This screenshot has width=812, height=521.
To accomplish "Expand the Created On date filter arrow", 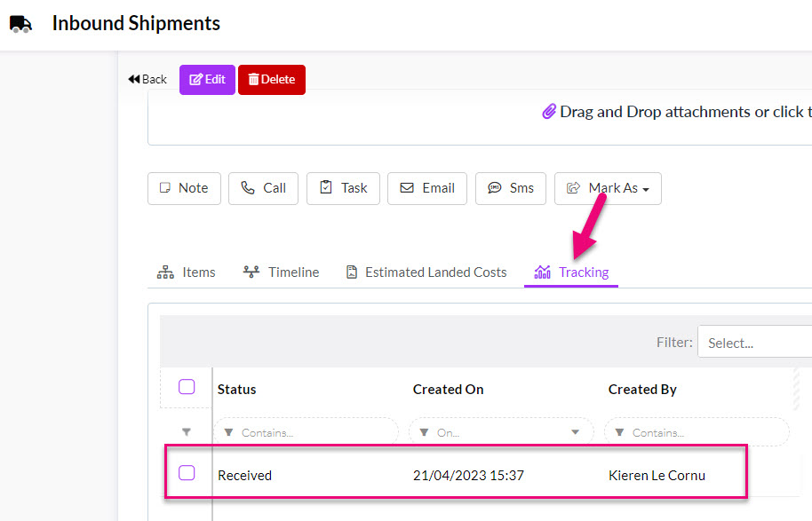I will (575, 432).
